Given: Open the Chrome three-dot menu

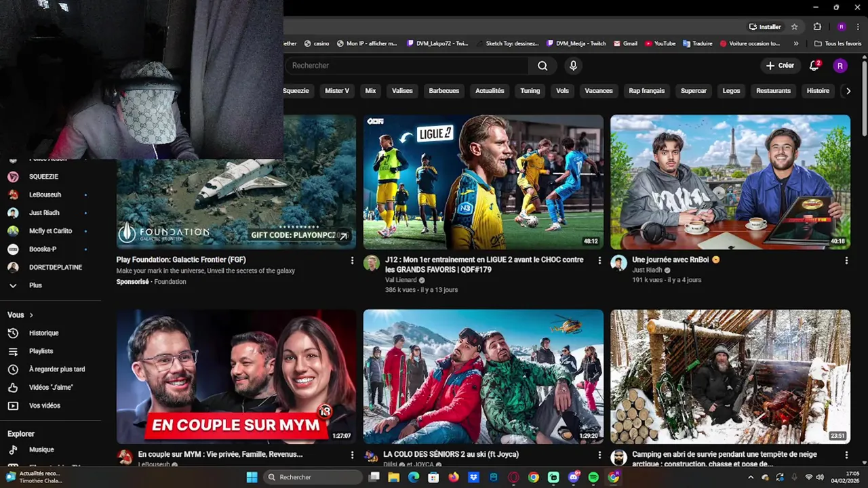Looking at the screenshot, I should (858, 27).
